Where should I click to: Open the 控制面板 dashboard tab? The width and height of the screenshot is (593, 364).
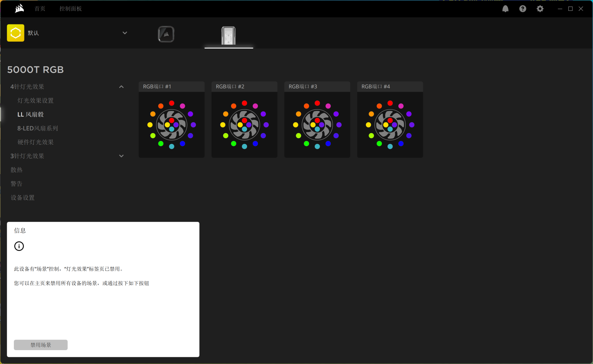(x=70, y=9)
